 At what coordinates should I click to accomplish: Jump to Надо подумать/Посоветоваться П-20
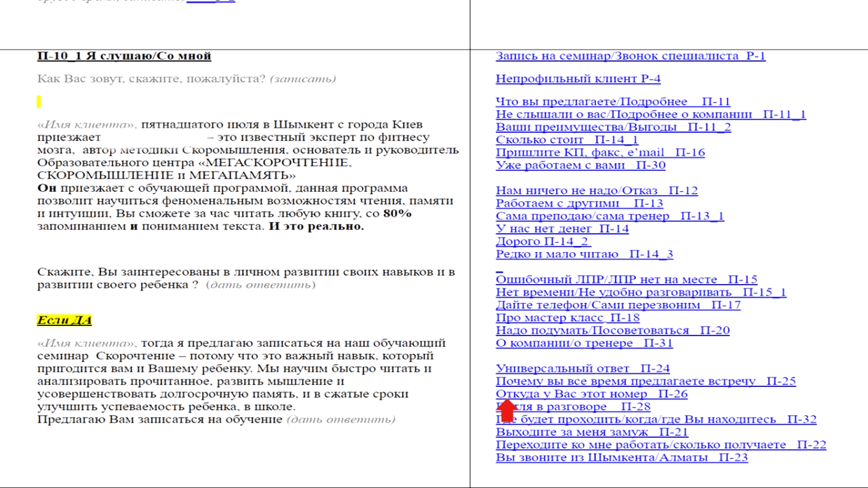click(x=612, y=330)
